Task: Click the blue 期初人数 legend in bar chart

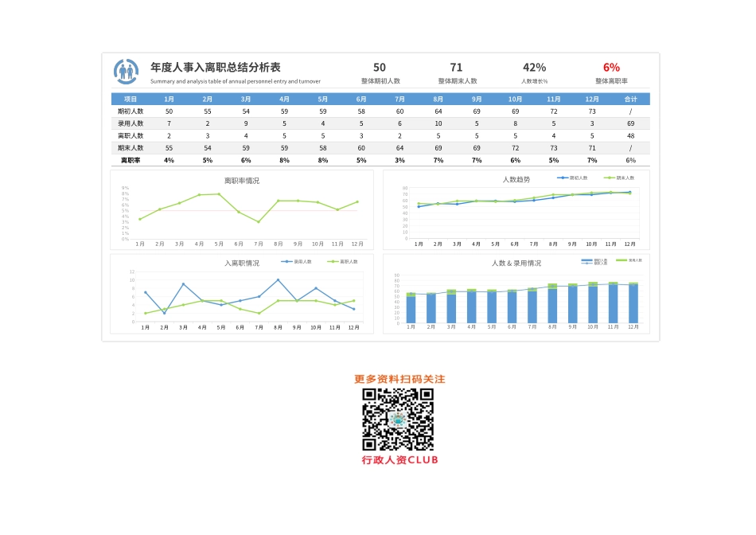Action: pyautogui.click(x=588, y=260)
